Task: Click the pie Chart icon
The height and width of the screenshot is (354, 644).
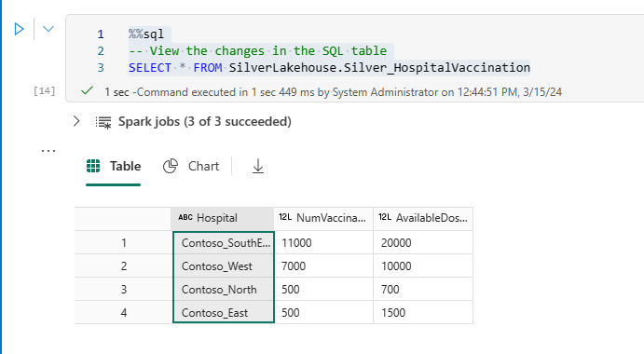Action: point(171,167)
